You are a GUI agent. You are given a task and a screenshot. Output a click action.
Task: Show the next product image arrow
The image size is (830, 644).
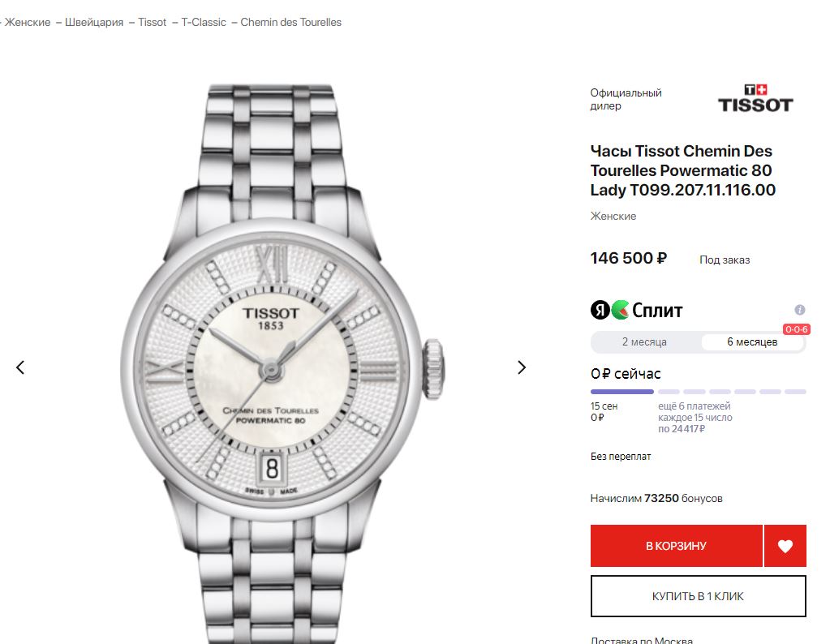pos(522,367)
